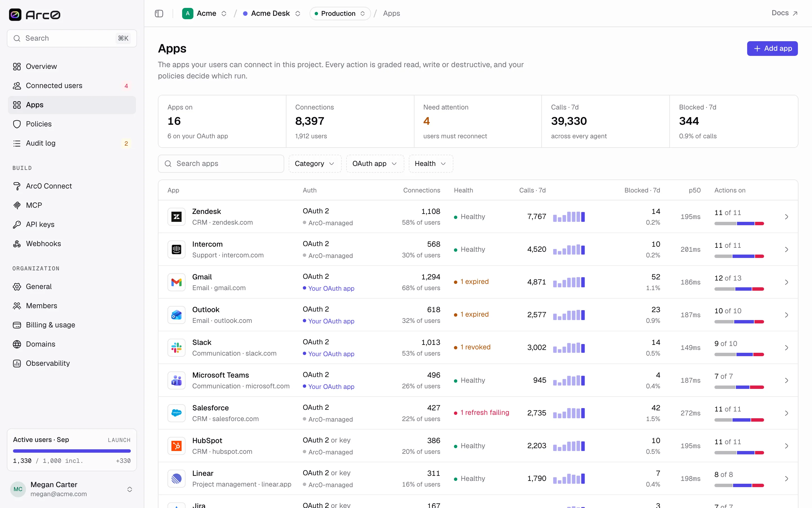Click the Connections column header
Image resolution: width=812 pixels, height=508 pixels.
pos(422,190)
